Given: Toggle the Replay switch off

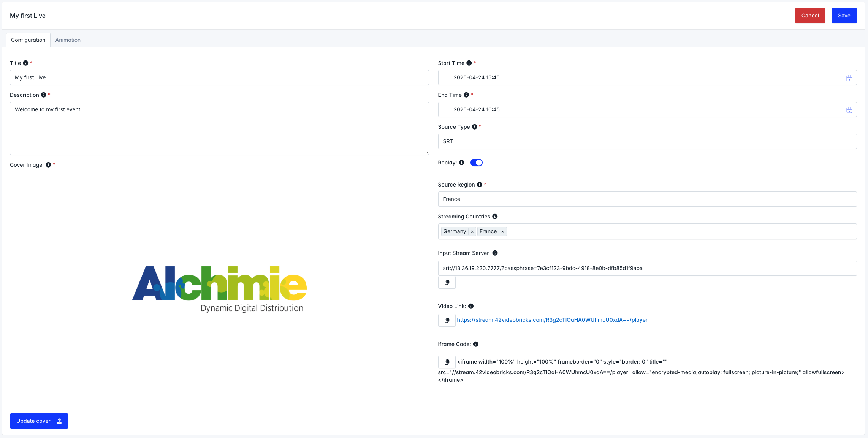Looking at the screenshot, I should (x=476, y=163).
